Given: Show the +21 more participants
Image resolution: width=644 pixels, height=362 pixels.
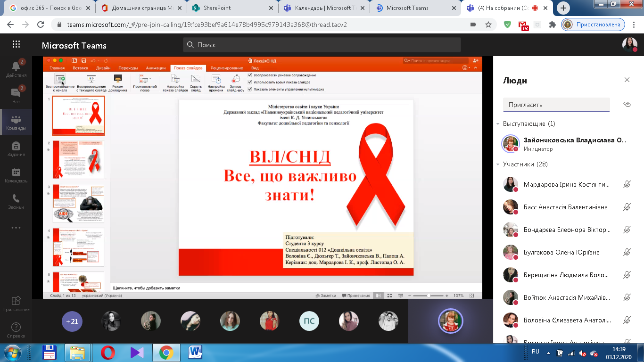Looking at the screenshot, I should coord(72,321).
